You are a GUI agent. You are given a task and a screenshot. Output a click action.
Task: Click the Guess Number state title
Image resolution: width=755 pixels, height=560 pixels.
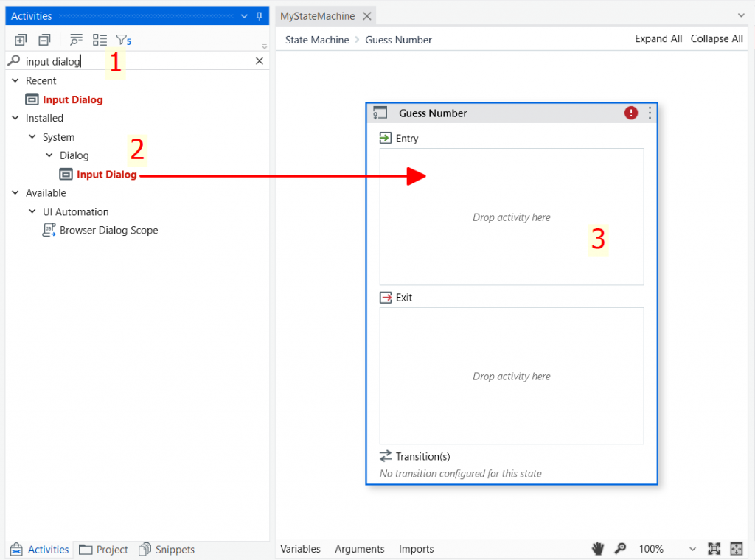[x=433, y=113]
